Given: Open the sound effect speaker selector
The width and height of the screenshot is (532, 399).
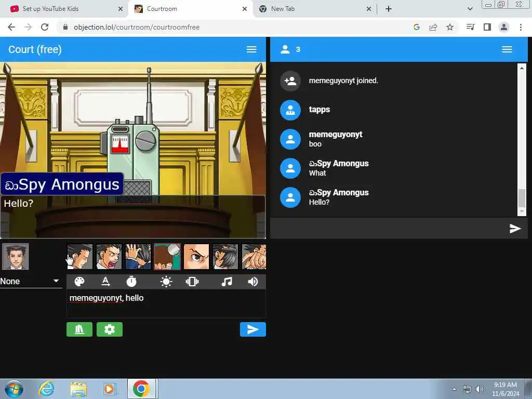Looking at the screenshot, I should [x=253, y=282].
